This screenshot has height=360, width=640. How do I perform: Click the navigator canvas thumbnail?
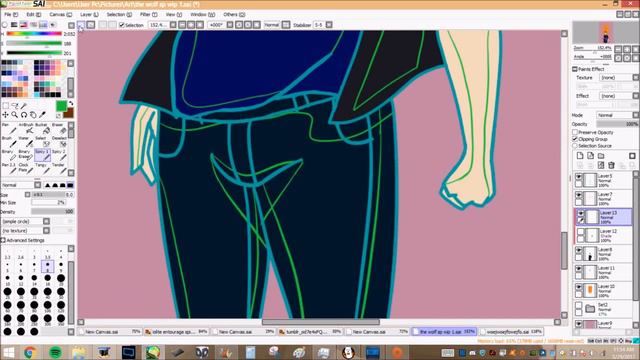[x=606, y=32]
